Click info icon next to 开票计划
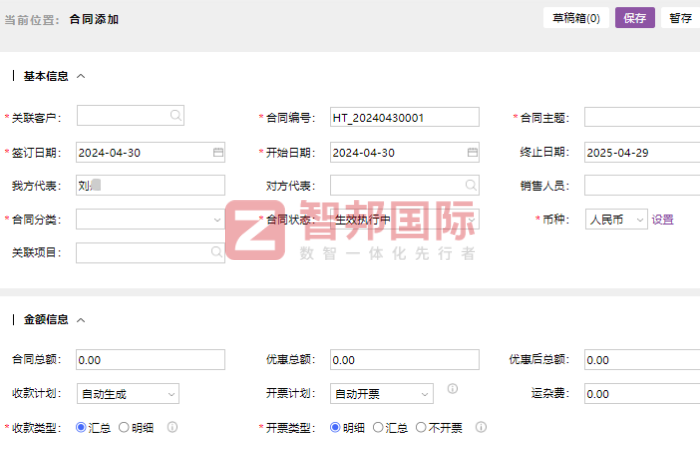700x460 pixels. tap(452, 389)
